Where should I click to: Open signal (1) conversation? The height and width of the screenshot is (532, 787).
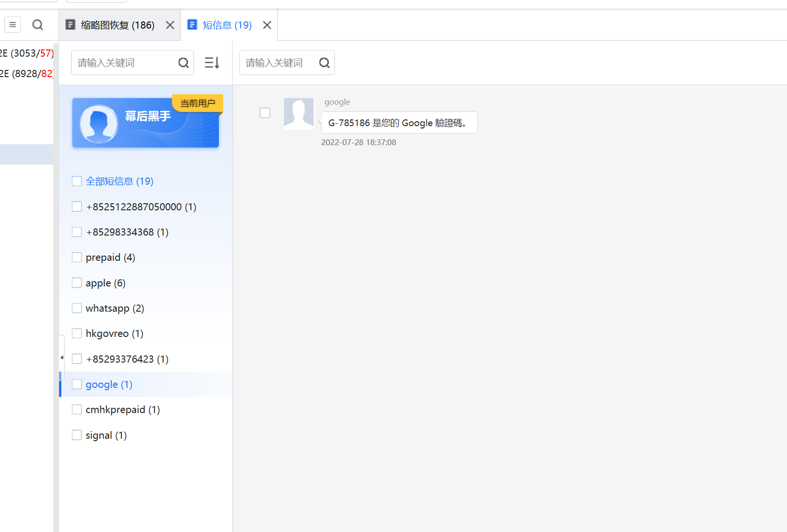(106, 435)
